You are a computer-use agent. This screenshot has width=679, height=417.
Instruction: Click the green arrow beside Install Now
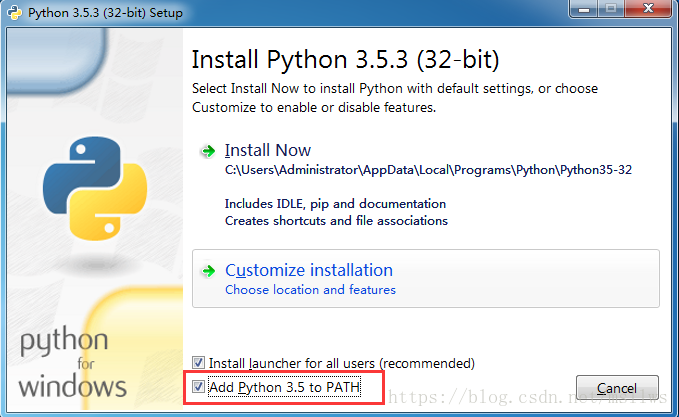(208, 151)
